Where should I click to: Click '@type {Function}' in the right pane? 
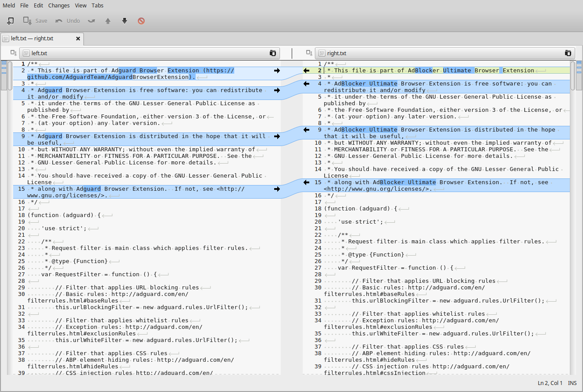pyautogui.click(x=376, y=255)
